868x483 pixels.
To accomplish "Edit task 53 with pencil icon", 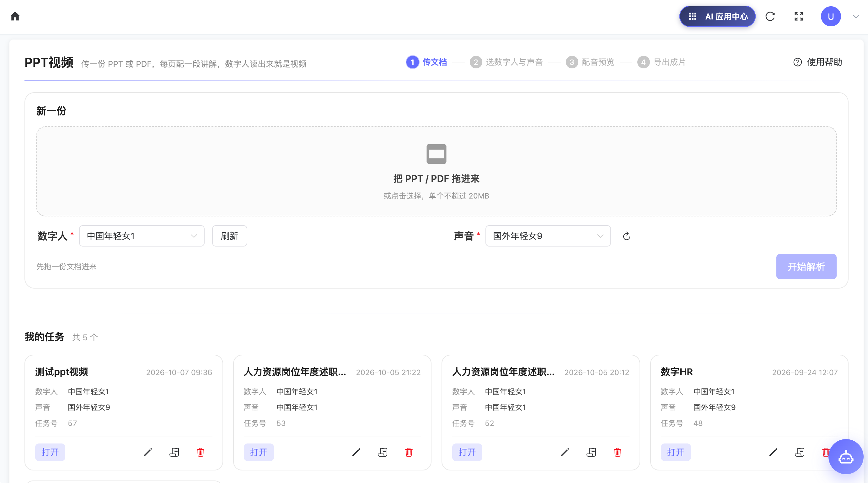I will [x=356, y=452].
